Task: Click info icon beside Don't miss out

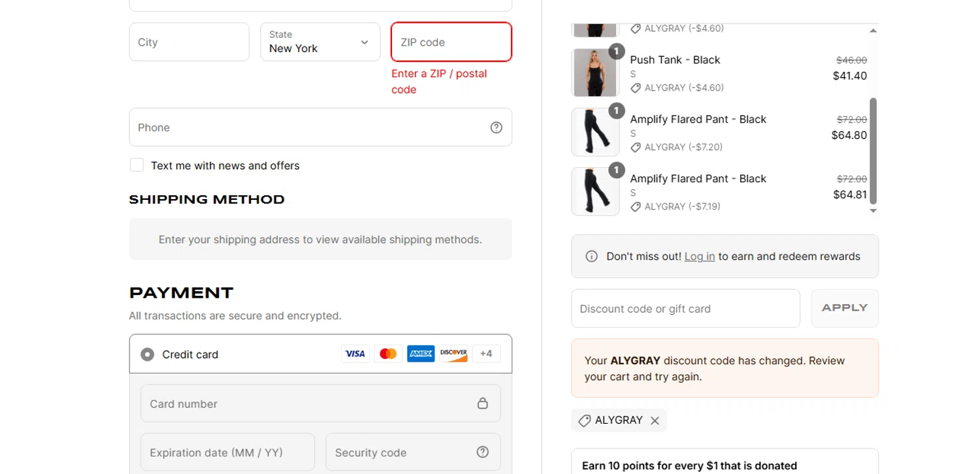Action: pos(591,257)
